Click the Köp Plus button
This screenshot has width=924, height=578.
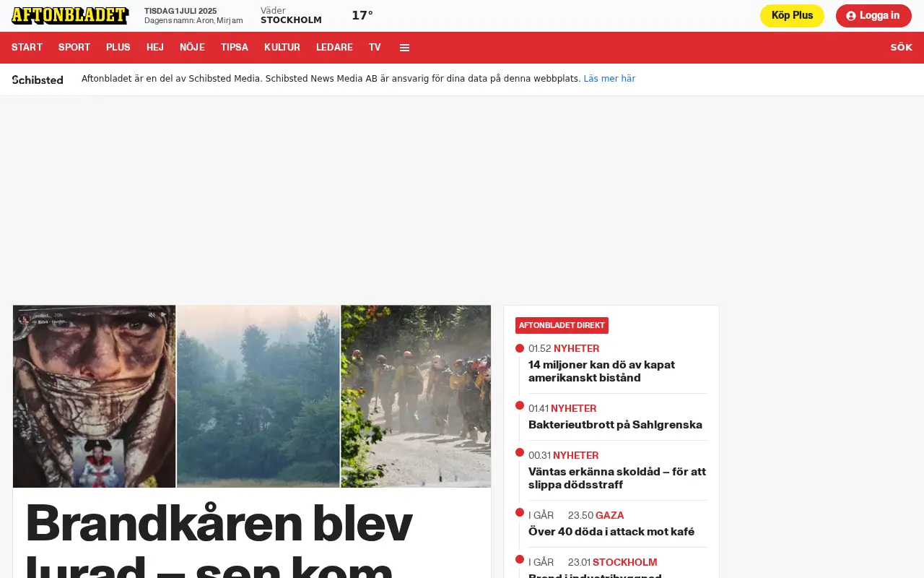click(792, 15)
